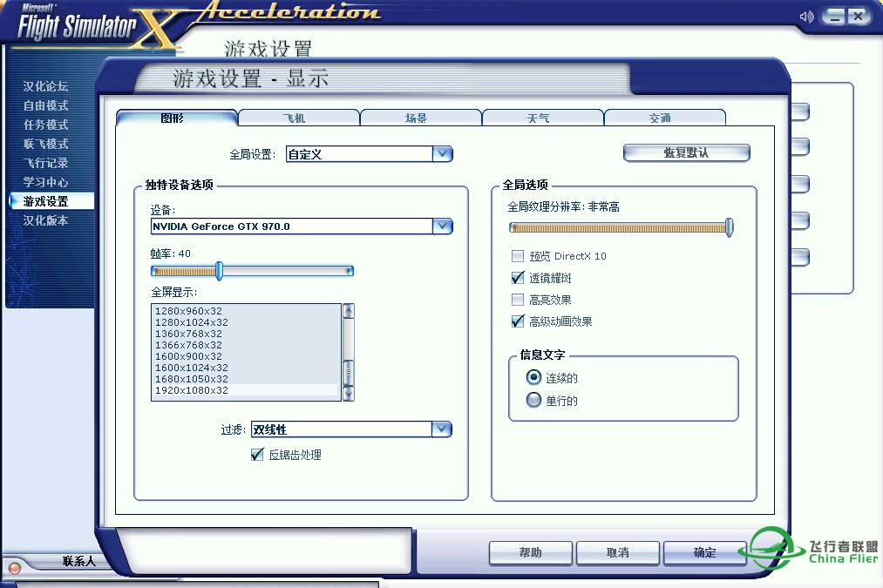Click the speaker sound icon

point(806,17)
